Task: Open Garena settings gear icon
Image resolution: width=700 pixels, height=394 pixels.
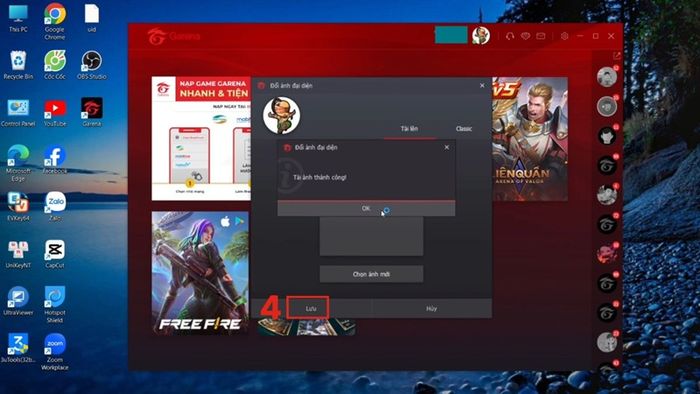Action: (x=564, y=36)
